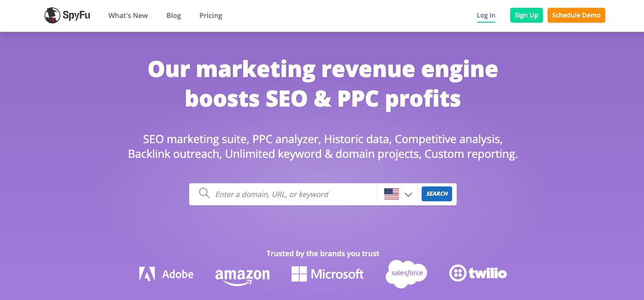Expand the flag chevron next to search
Image resolution: width=644 pixels, height=300 pixels.
(408, 194)
